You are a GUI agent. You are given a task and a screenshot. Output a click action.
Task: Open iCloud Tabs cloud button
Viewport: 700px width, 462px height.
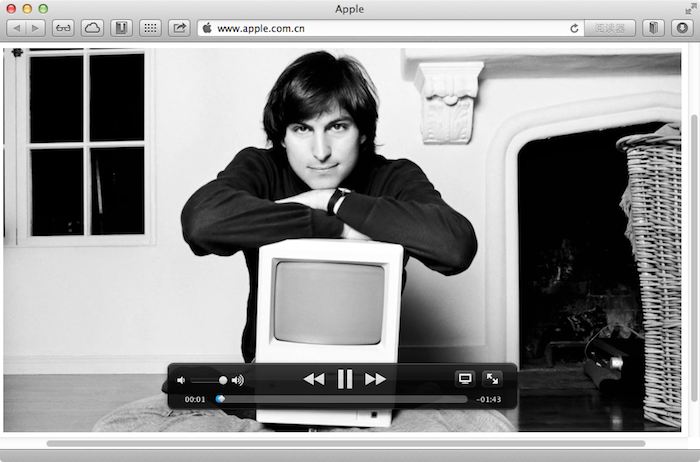[92, 29]
